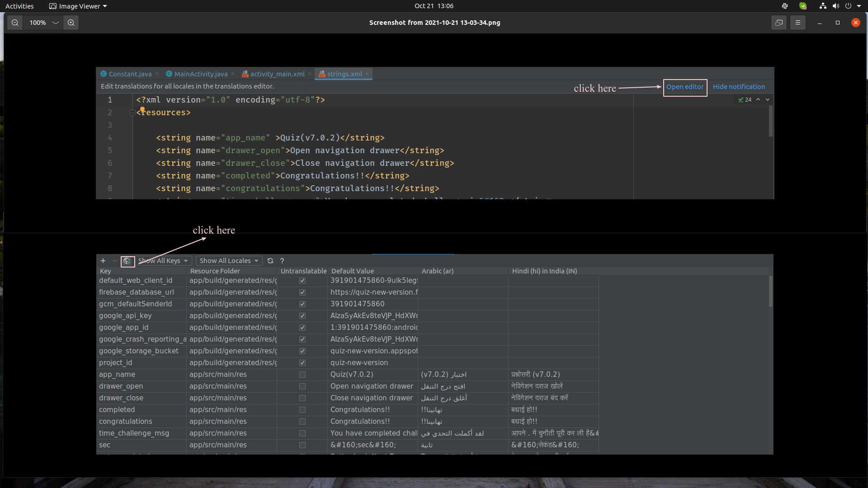868x488 pixels.
Task: Check Untranslatable for drawer_open
Action: (302, 386)
